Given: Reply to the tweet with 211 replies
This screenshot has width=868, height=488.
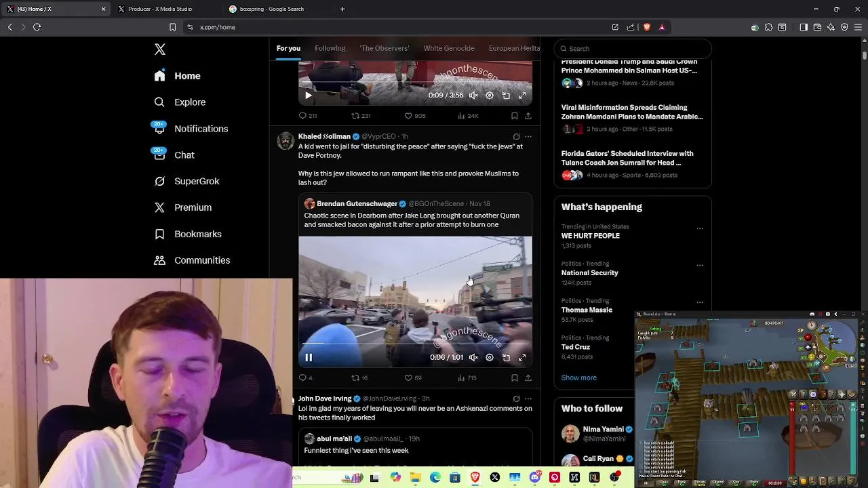Looking at the screenshot, I should point(308,116).
